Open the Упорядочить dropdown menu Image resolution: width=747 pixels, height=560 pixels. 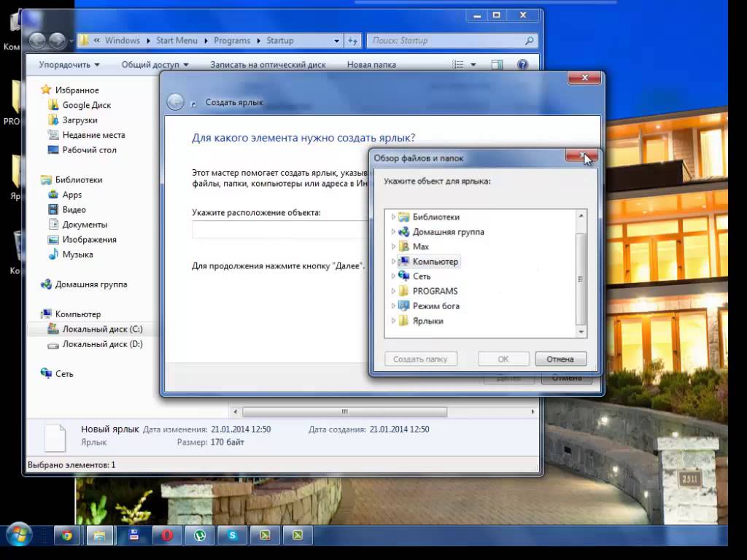click(69, 65)
